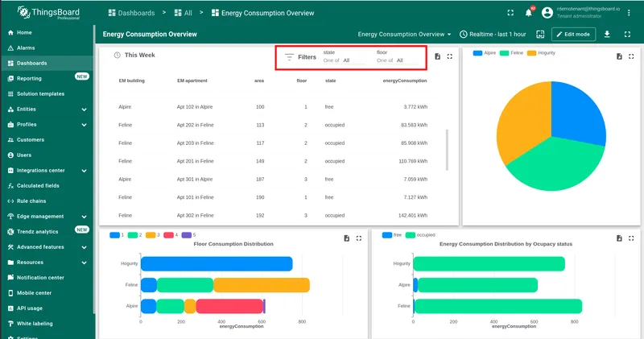Expand the Entities submenu
The width and height of the screenshot is (644, 339).
point(84,110)
